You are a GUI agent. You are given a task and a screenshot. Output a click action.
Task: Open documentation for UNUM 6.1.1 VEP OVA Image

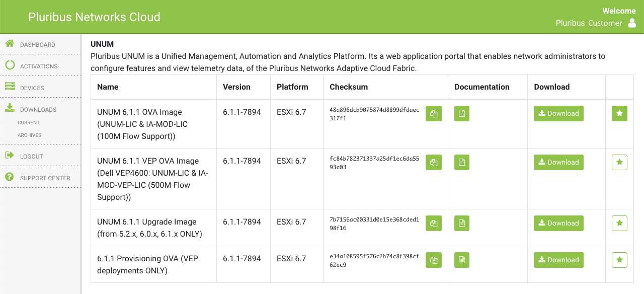(x=462, y=162)
